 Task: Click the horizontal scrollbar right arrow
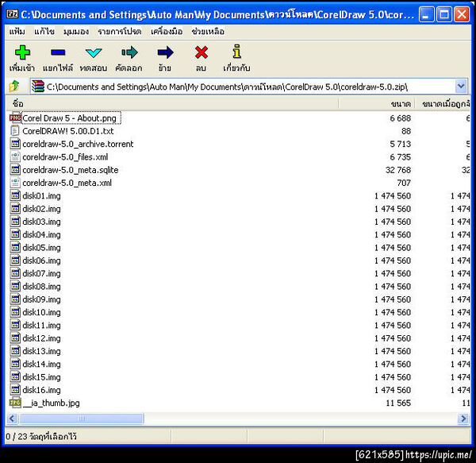pos(463,419)
